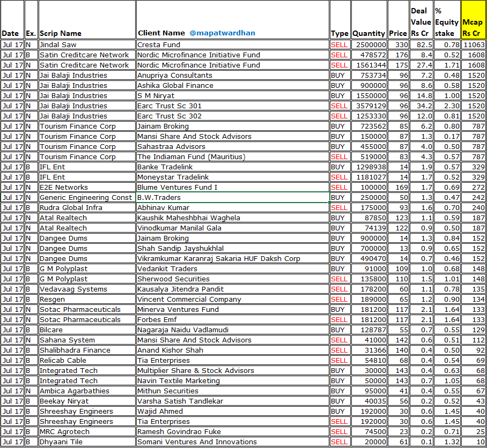Click Mcap value 11063 cell

[x=474, y=44]
